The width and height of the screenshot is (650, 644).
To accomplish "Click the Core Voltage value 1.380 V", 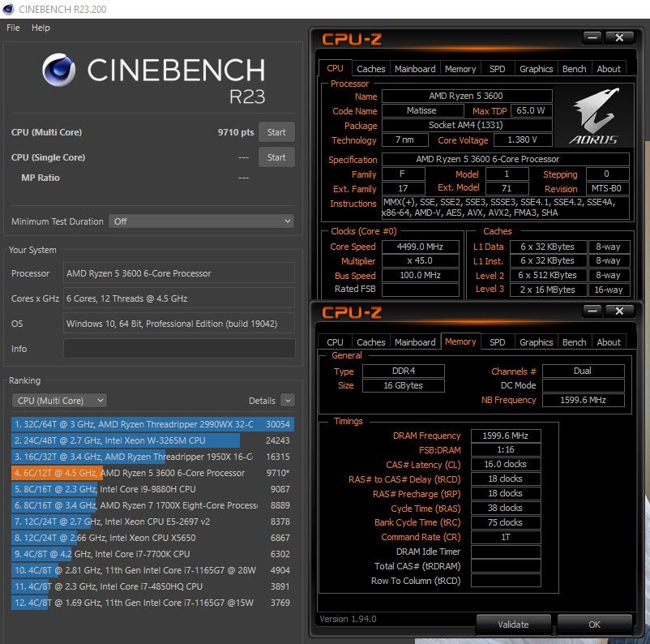I will point(522,140).
